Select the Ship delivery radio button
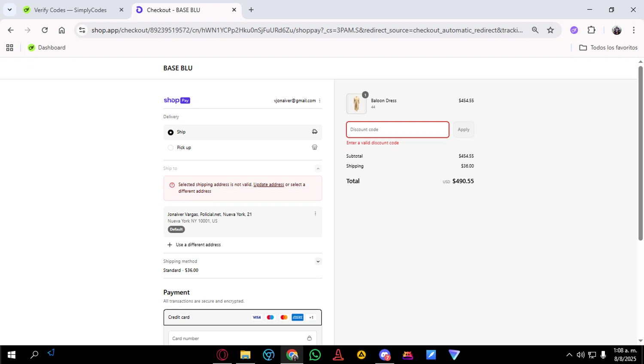Screen dimensions: 644x364 (x=170, y=132)
